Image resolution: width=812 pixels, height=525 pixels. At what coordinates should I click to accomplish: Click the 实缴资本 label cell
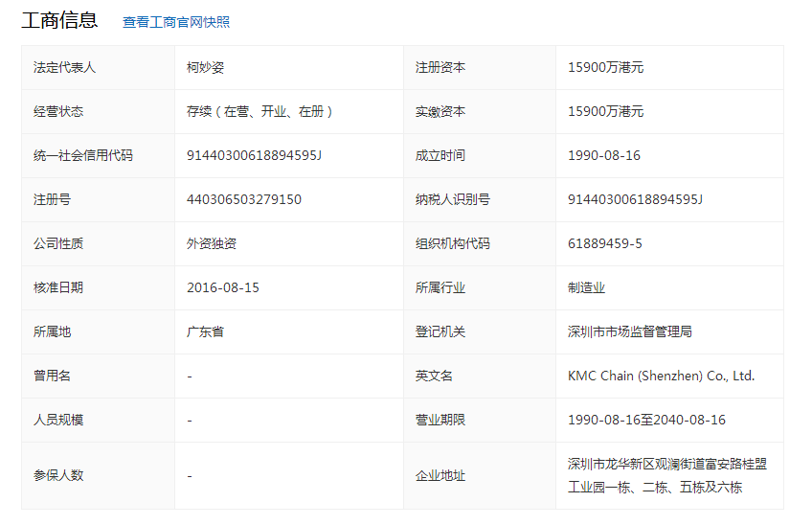pos(480,111)
